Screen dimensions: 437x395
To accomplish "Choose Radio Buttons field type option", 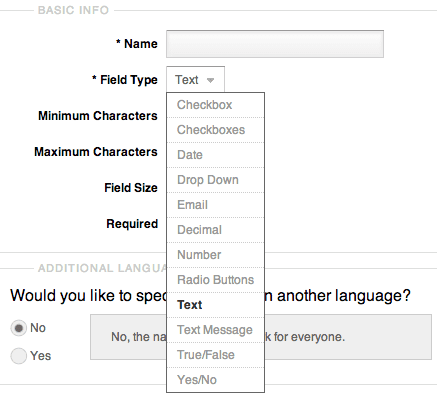I will pyautogui.click(x=215, y=280).
